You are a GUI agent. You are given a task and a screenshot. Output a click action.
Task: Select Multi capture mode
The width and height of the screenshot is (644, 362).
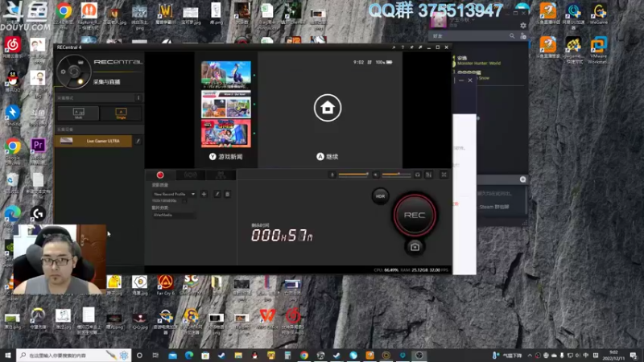point(78,113)
